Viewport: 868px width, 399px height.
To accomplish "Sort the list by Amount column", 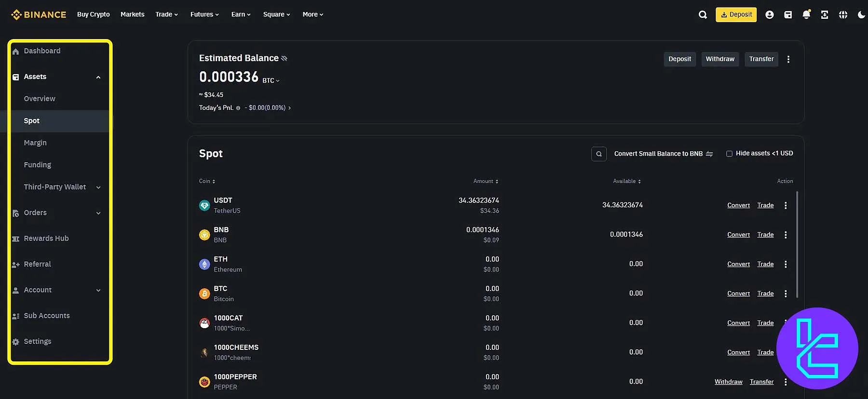I will point(486,181).
